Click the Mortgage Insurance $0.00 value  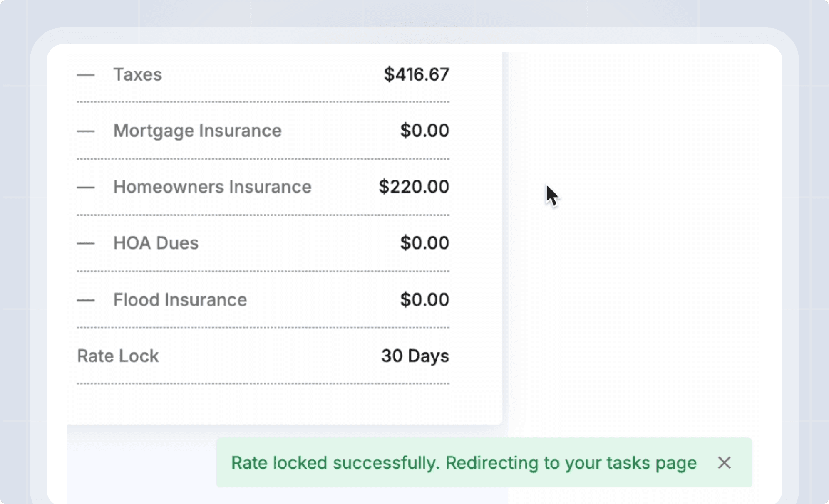tap(424, 131)
